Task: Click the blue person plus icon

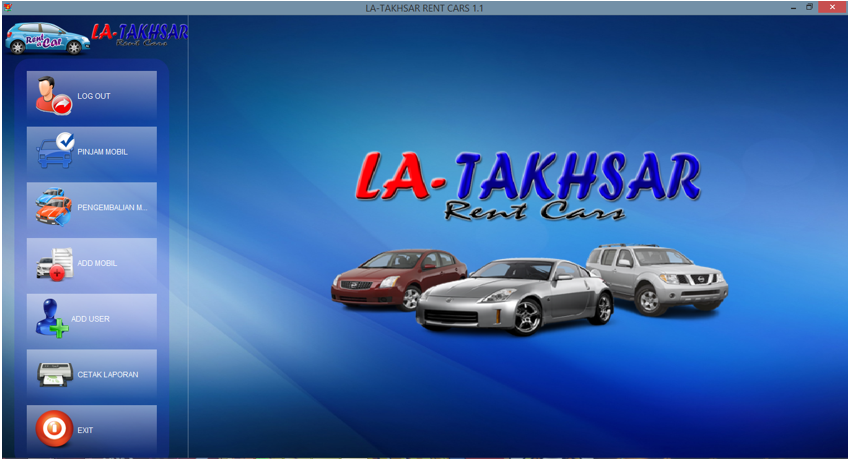Action: coord(52,318)
